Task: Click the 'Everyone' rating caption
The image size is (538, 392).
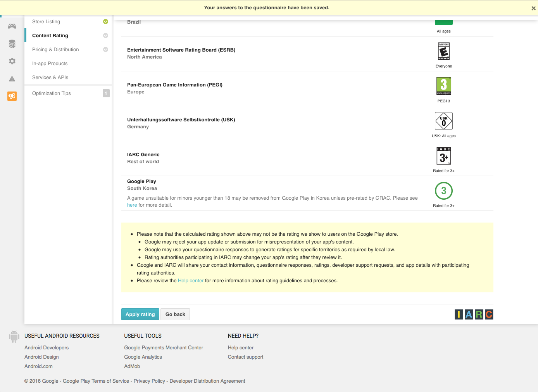Action: (444, 66)
